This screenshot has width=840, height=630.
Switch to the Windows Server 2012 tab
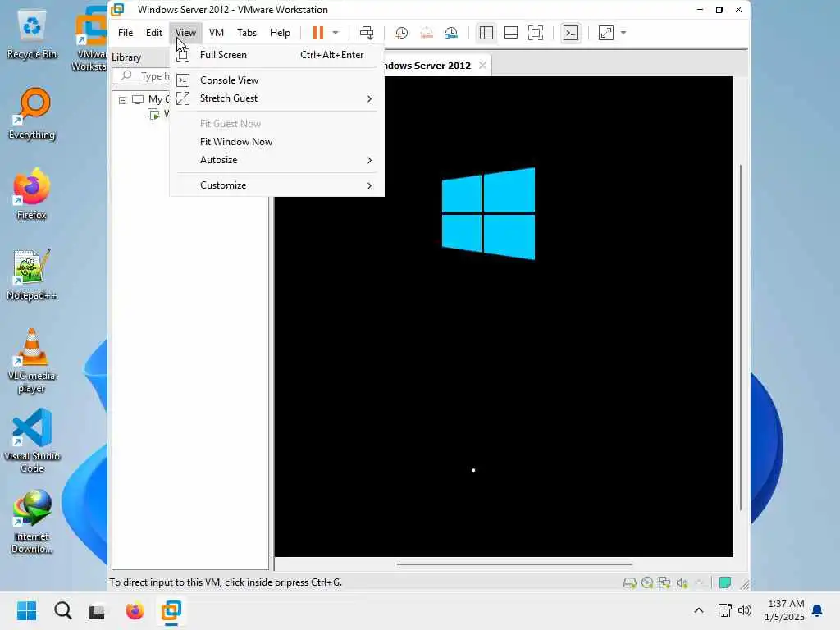tap(427, 66)
